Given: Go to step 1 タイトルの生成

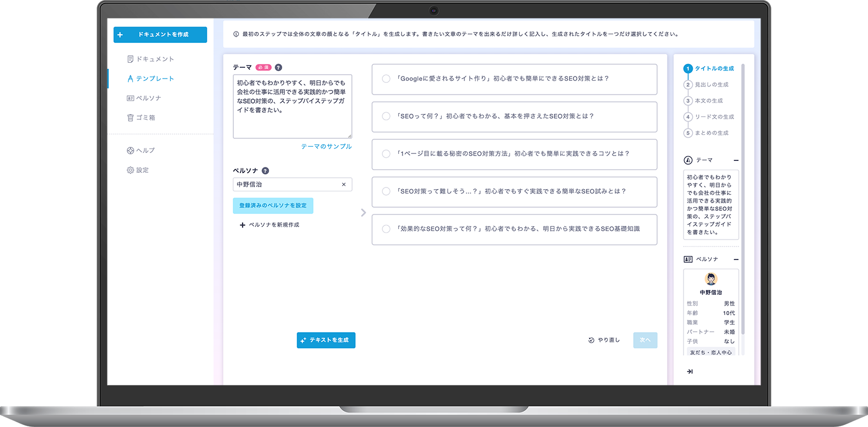Looking at the screenshot, I should pyautogui.click(x=709, y=69).
